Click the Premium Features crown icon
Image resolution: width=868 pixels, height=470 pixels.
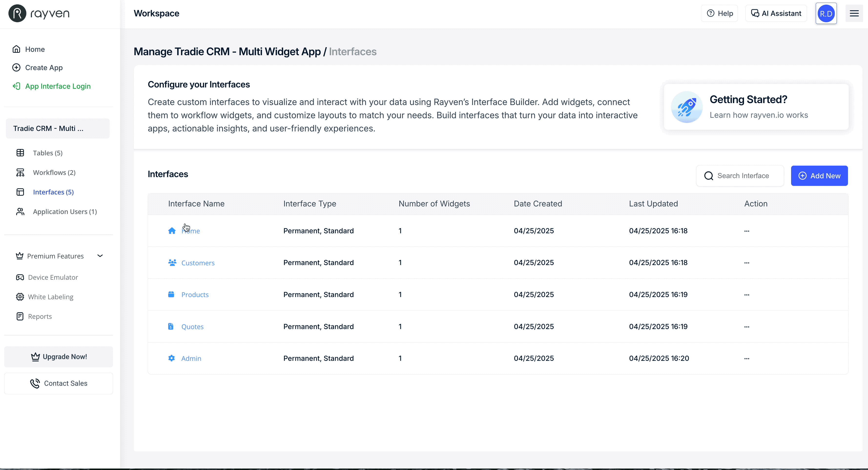(x=20, y=256)
